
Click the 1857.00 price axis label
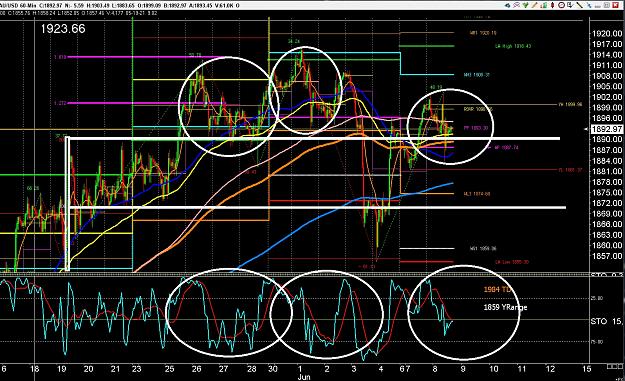point(607,256)
